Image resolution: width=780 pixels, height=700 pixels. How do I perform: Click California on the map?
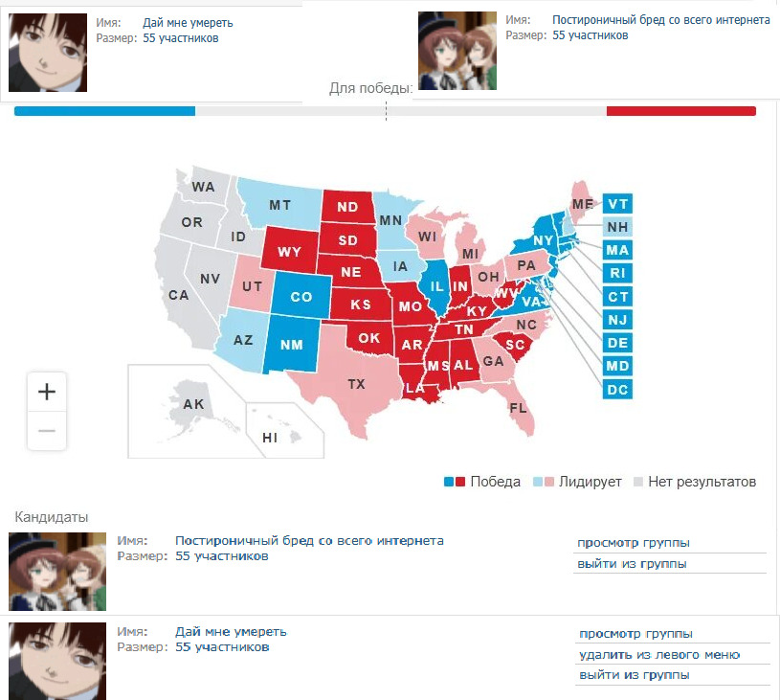pyautogui.click(x=178, y=295)
